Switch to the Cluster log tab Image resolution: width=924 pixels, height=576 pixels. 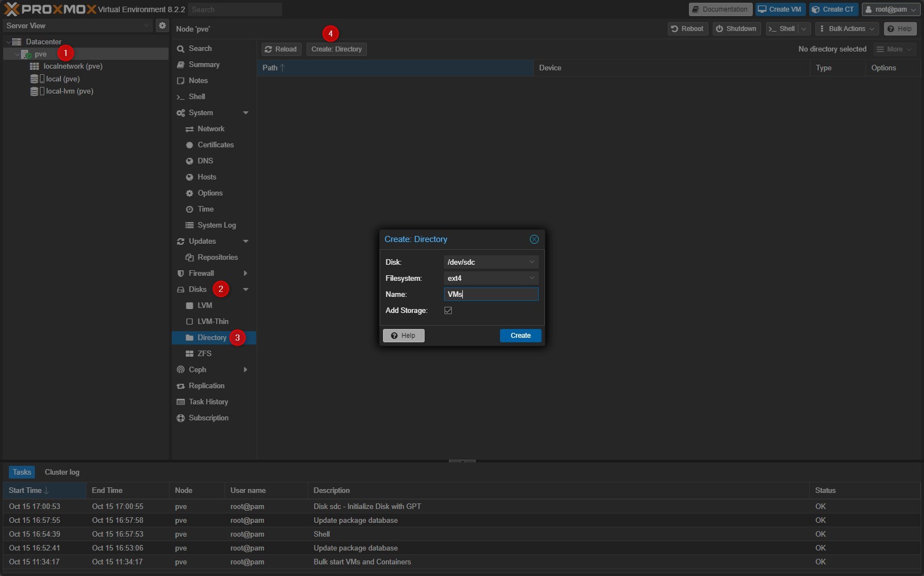coord(62,472)
